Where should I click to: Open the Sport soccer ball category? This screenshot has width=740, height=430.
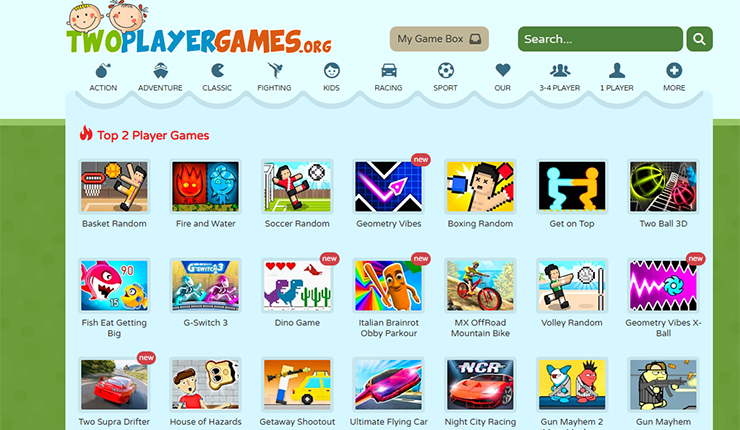(x=446, y=71)
